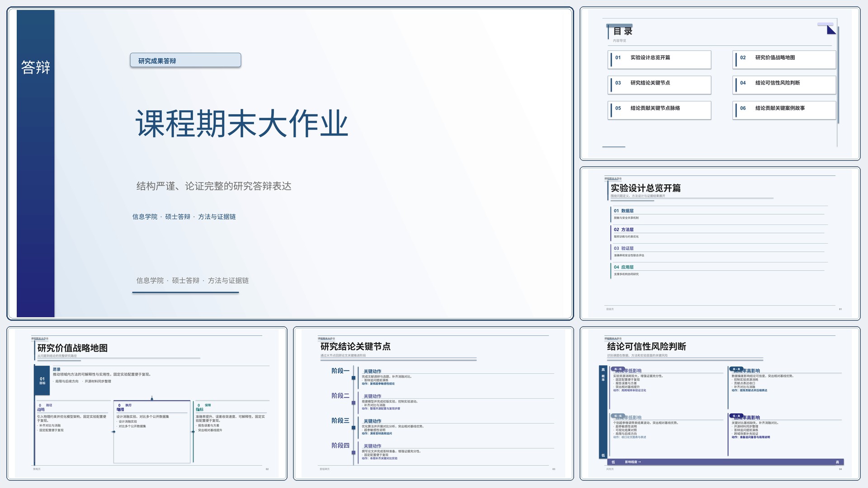Open the risk matrix slide with 影响程度 axis

720,404
